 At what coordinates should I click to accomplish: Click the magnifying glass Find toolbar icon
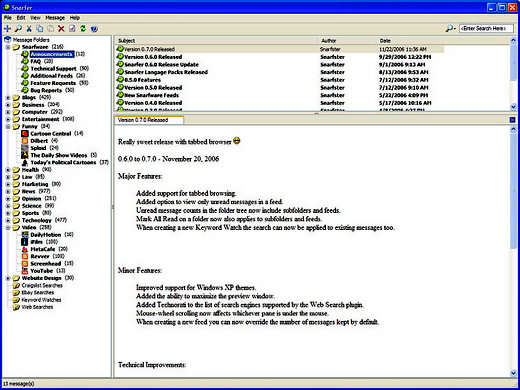18,29
